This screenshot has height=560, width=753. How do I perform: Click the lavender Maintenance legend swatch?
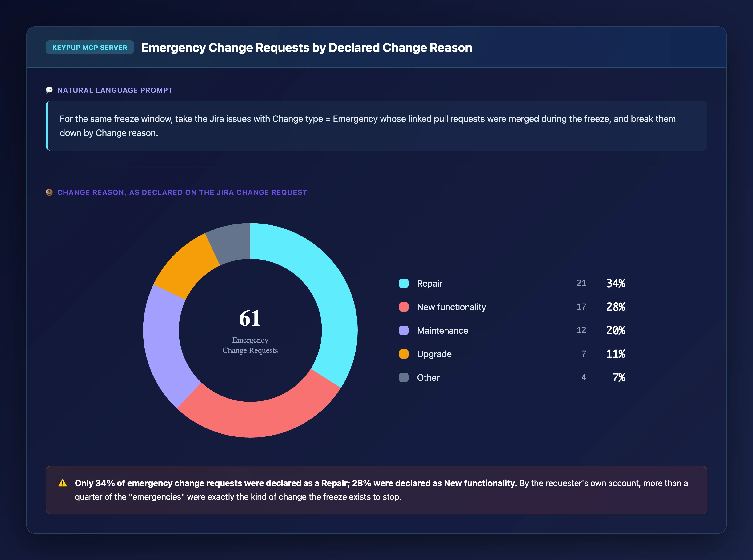click(x=404, y=331)
